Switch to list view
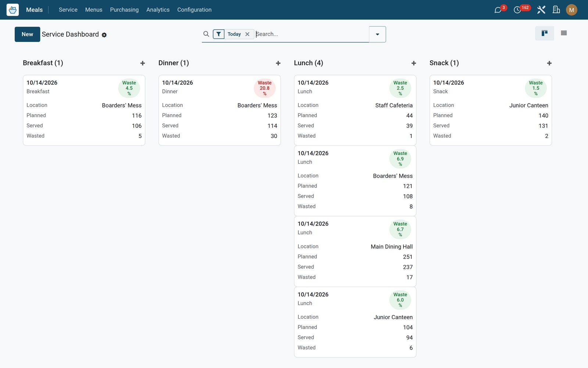Screen dimensions: 588x368 [564, 33]
